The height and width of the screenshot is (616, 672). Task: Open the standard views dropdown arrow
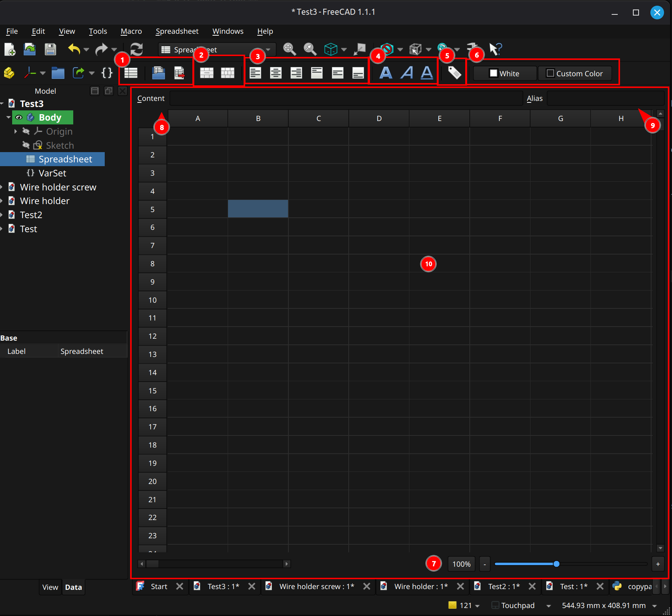coord(344,50)
